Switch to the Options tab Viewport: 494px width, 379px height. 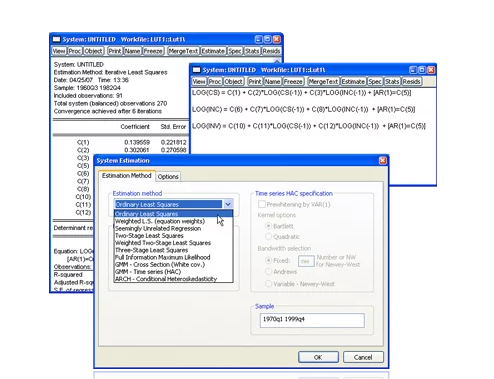pos(168,177)
